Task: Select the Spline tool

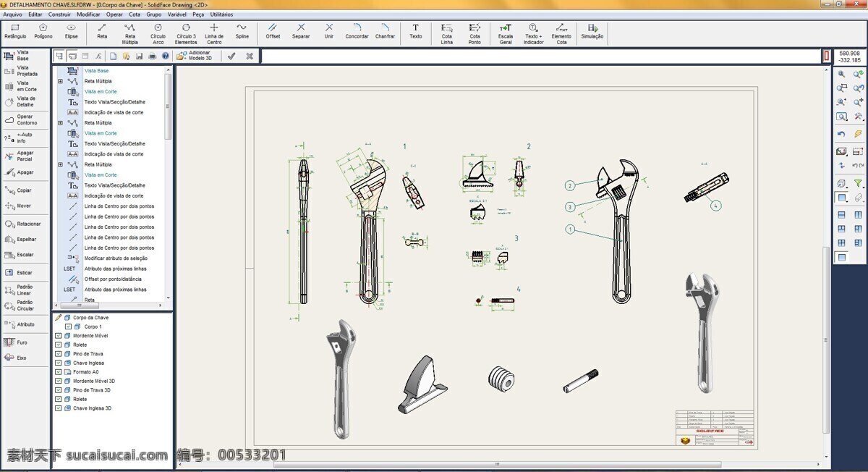Action: click(x=242, y=32)
